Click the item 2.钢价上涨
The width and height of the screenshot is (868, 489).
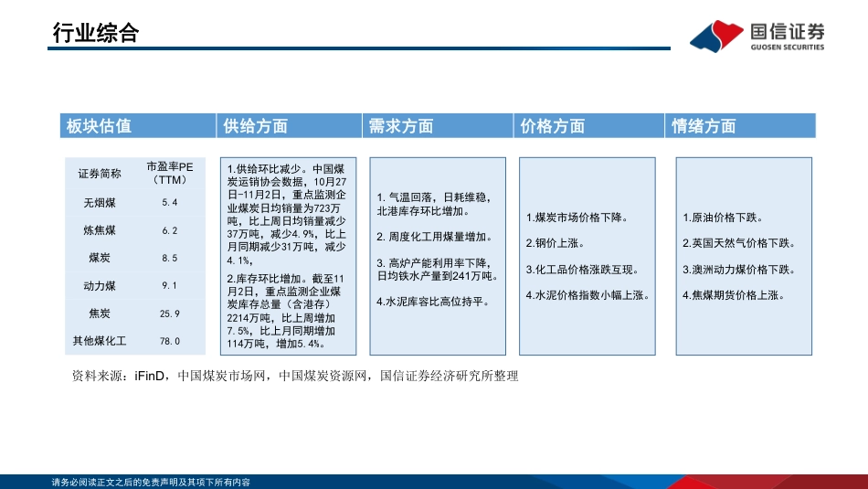[x=556, y=243]
